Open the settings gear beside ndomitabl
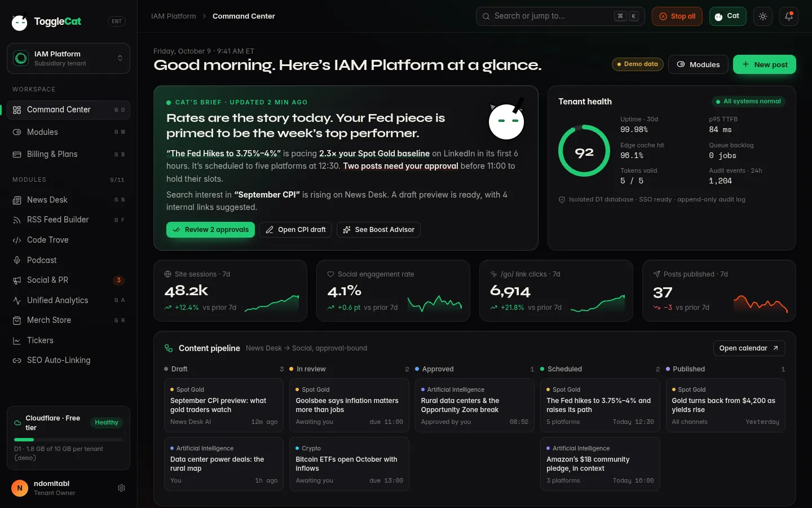This screenshot has height=508, width=812. pyautogui.click(x=121, y=488)
